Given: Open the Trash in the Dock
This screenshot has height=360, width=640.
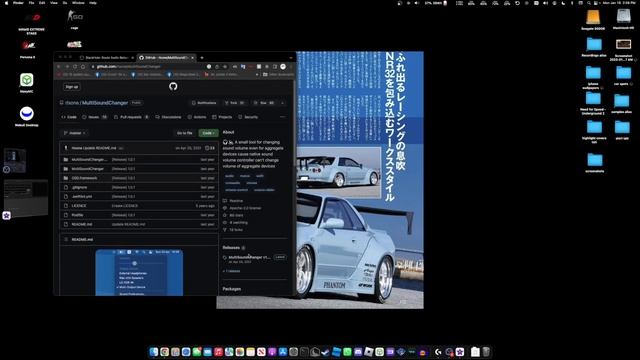Looking at the screenshot, I should pyautogui.click(x=486, y=352).
